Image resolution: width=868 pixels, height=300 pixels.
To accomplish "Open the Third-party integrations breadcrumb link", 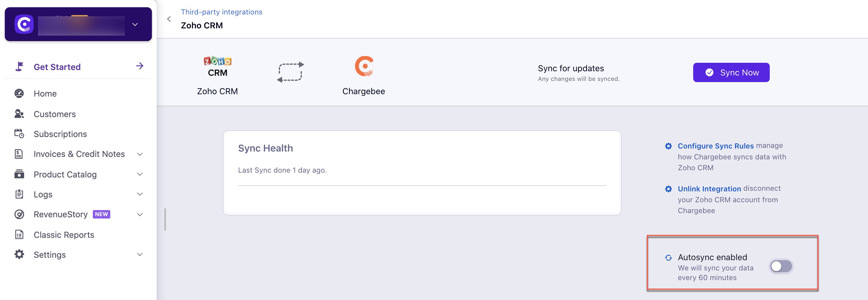I will tap(222, 12).
